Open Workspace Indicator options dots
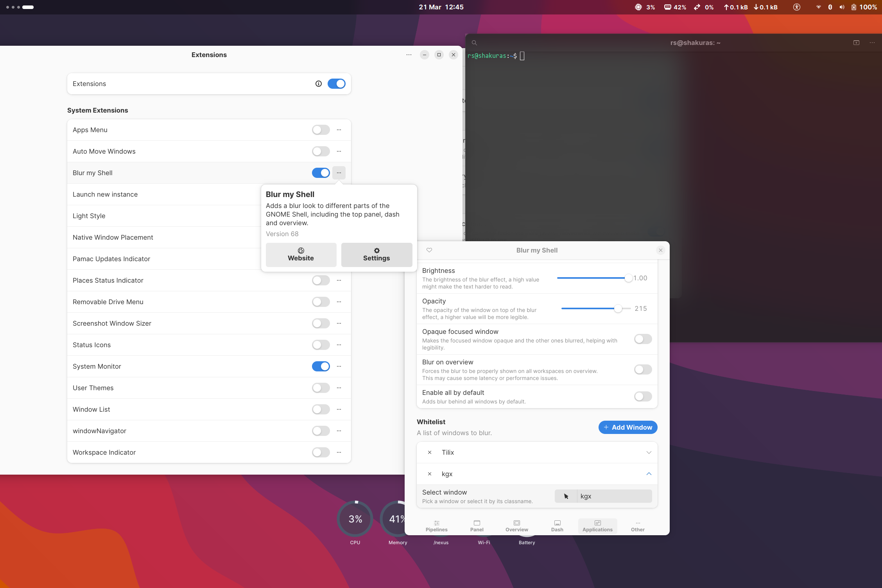 coord(339,452)
